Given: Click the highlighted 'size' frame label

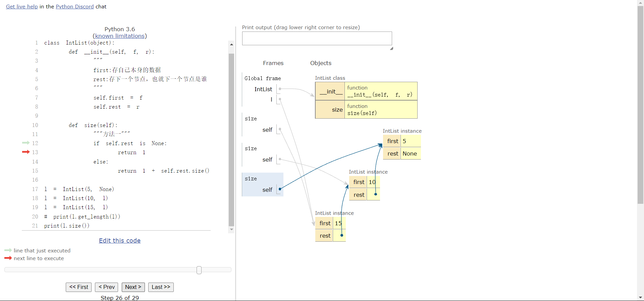Looking at the screenshot, I should point(251,179).
